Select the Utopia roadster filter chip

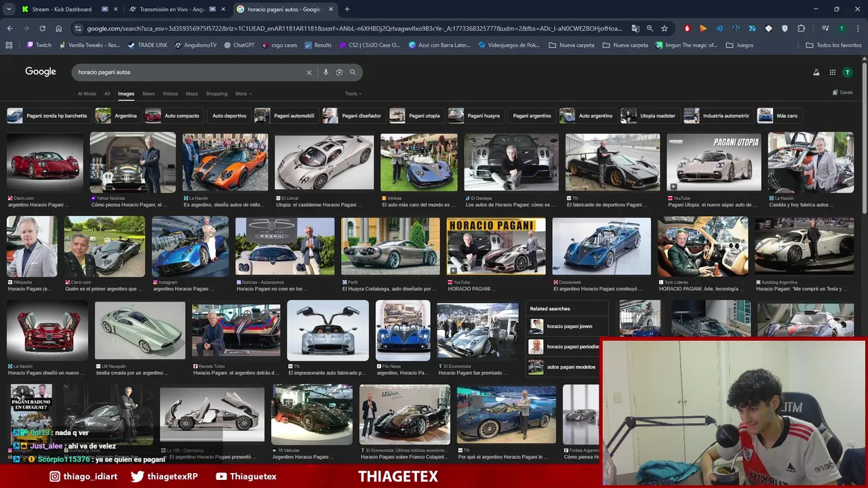[x=649, y=116]
